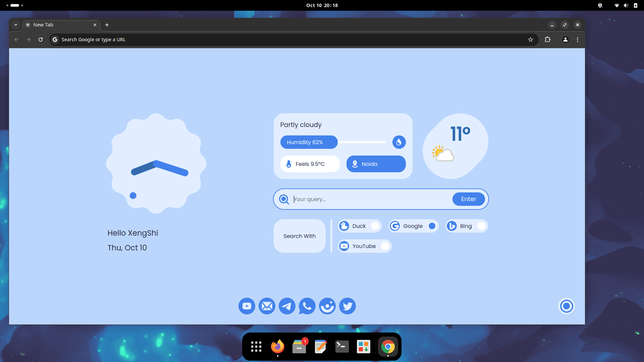The width and height of the screenshot is (644, 362).
Task: Click Enter button to search query
Action: pos(468,199)
